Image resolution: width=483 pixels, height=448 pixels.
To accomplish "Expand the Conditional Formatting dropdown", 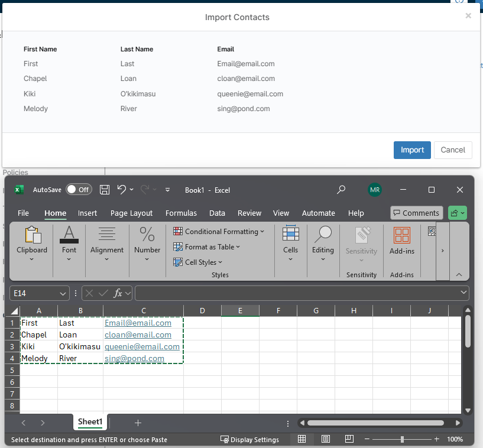I will coord(219,232).
